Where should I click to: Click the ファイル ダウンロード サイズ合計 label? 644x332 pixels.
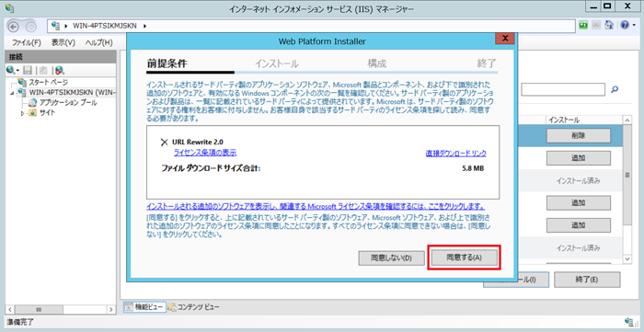click(211, 168)
